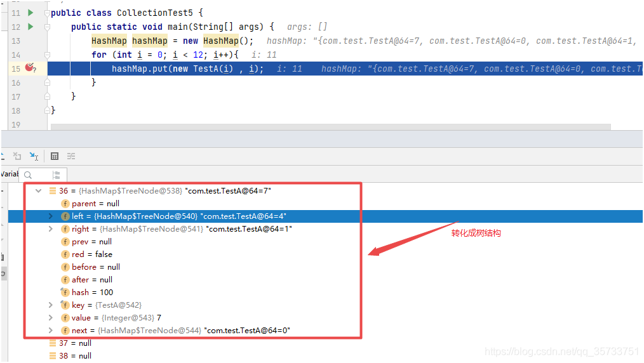
Task: Open Evaluate Expression calculator icon
Action: point(55,156)
